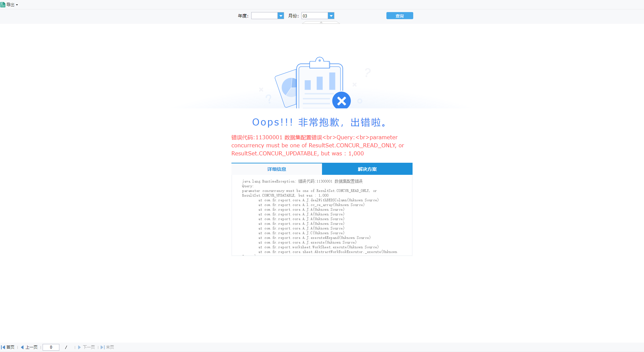Image resolution: width=644 pixels, height=352 pixels.
Task: Go to previous page with 上一页
Action: pos(29,347)
